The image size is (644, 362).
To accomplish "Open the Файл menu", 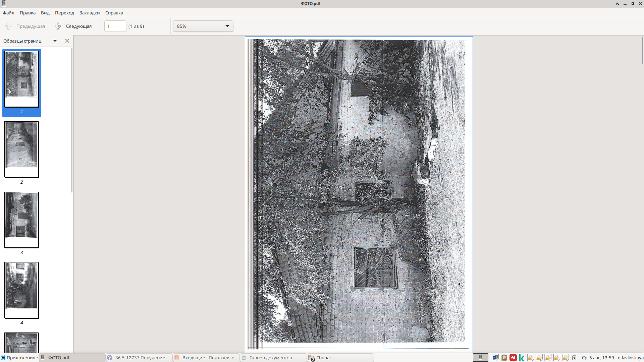I will tap(8, 13).
